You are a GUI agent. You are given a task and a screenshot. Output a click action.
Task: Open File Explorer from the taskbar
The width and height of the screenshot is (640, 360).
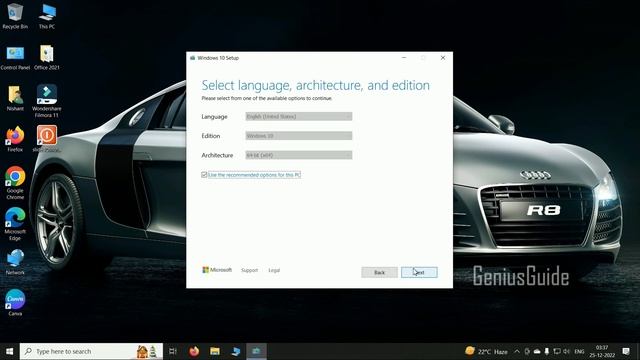point(215,351)
